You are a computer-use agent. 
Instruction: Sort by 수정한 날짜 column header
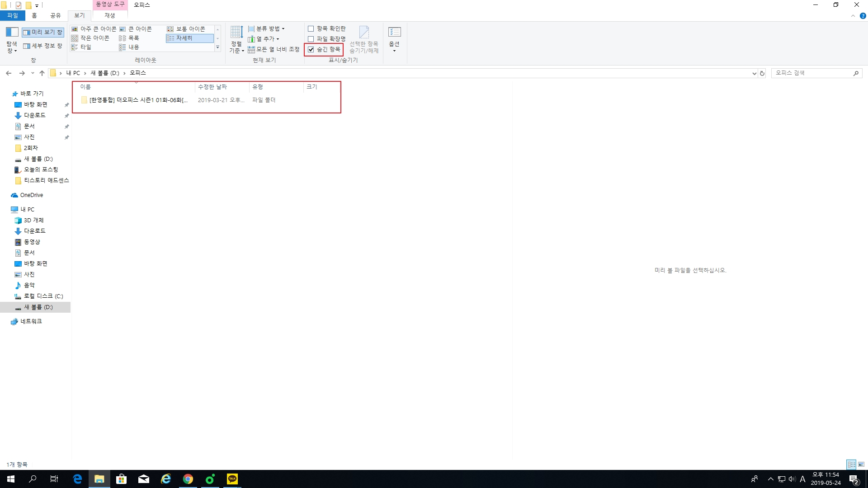[x=212, y=87]
